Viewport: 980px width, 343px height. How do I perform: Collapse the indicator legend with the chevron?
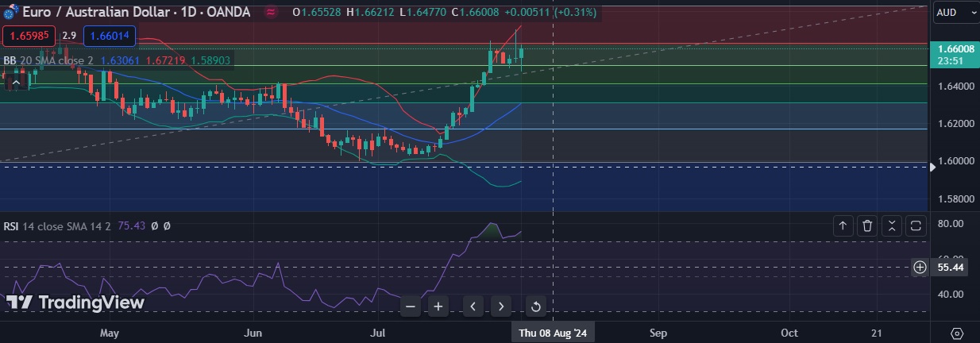16,81
